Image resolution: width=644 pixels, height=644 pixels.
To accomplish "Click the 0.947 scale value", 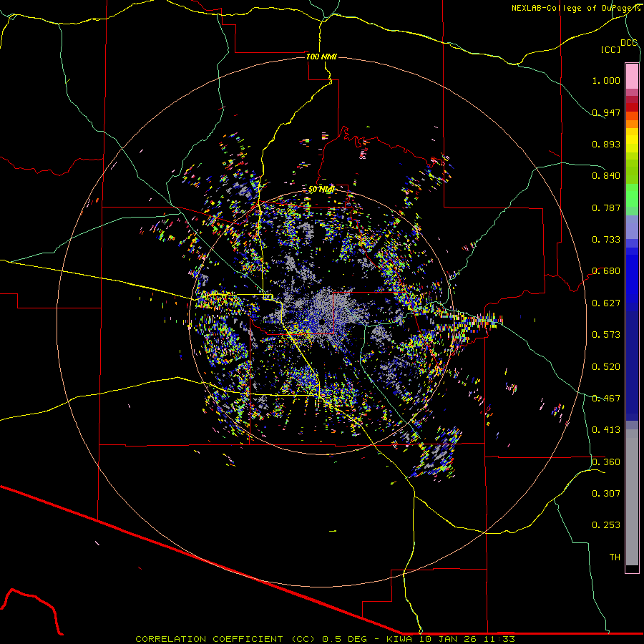I will coord(606,112).
